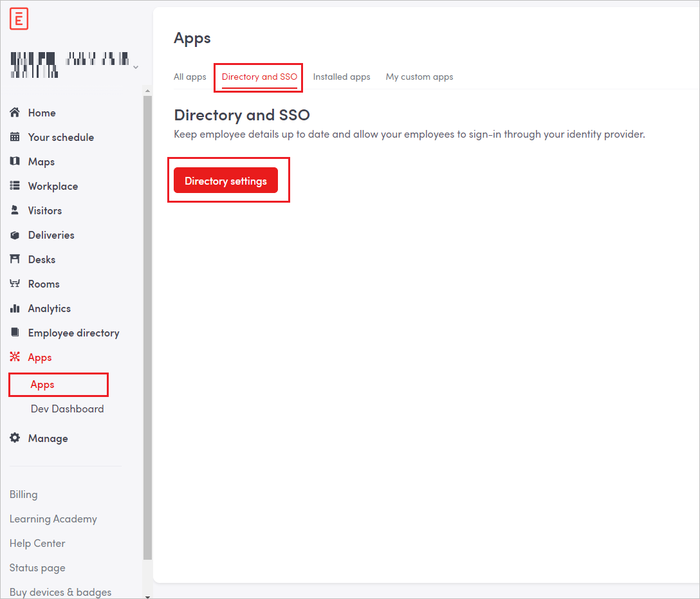This screenshot has width=700, height=599.
Task: Switch to the All apps tab
Action: pyautogui.click(x=190, y=77)
